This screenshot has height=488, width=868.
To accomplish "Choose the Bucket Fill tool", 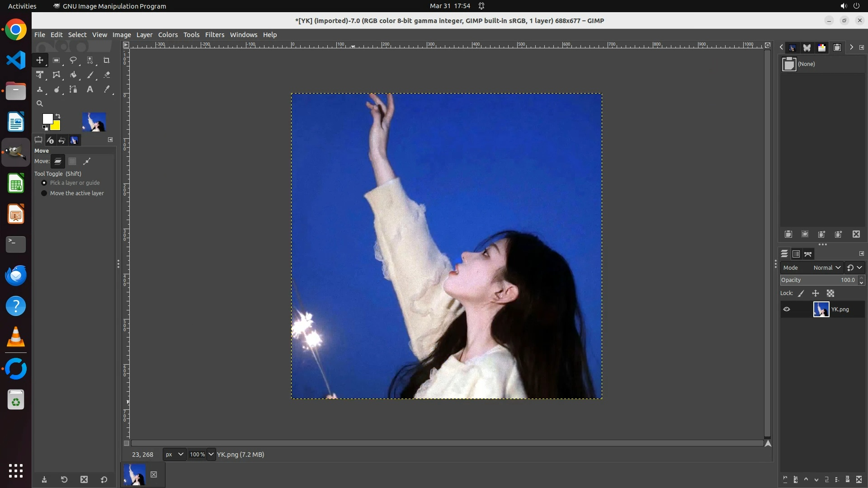I will 73,75.
